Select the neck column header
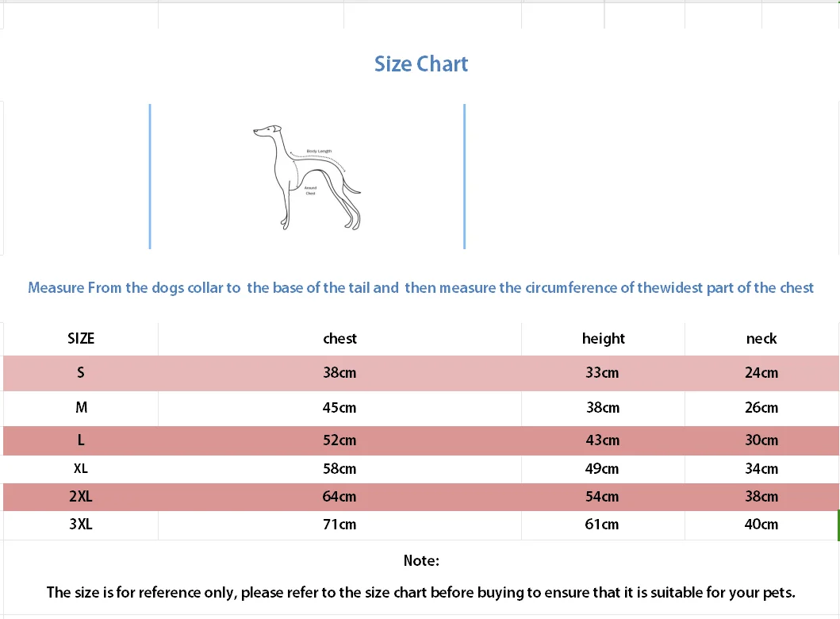 (x=761, y=339)
